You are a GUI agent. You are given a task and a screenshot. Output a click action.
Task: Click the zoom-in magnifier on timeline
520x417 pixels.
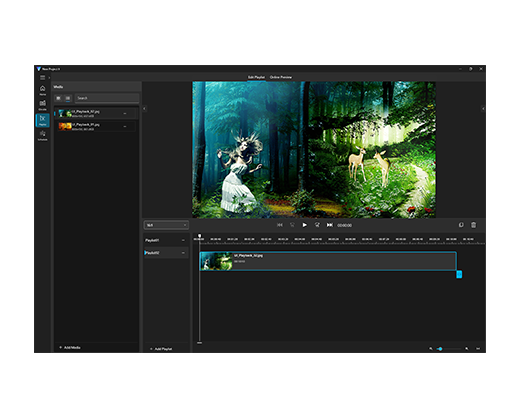point(467,349)
